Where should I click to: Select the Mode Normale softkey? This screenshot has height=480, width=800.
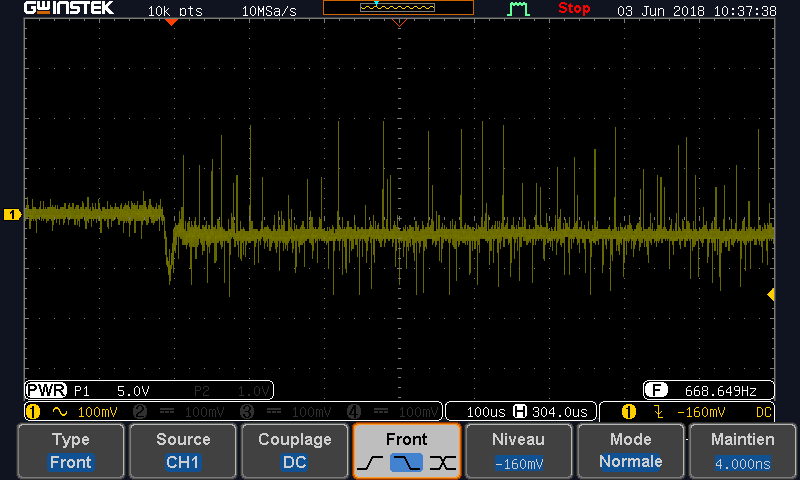[631, 451]
